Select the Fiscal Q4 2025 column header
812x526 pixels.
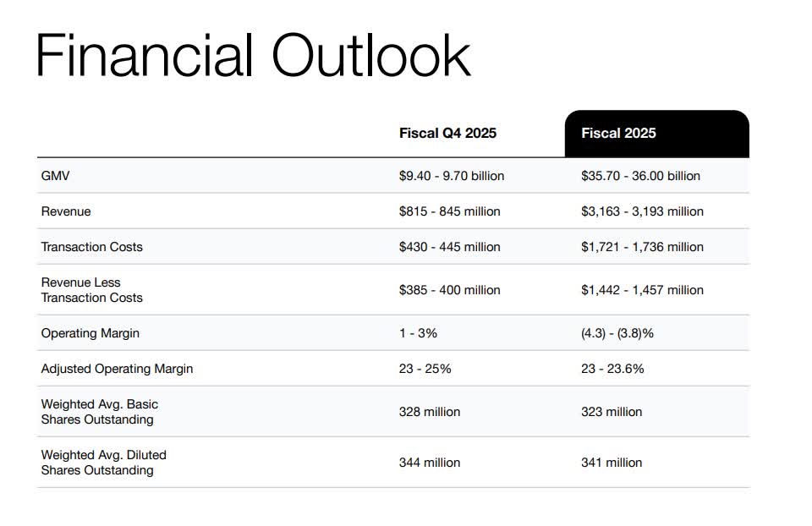pyautogui.click(x=447, y=133)
